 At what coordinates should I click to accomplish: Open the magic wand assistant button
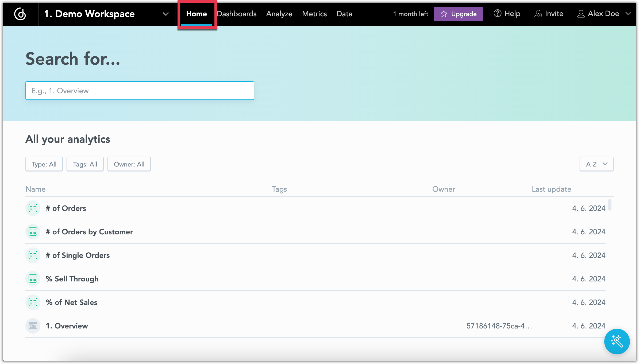[x=617, y=342]
